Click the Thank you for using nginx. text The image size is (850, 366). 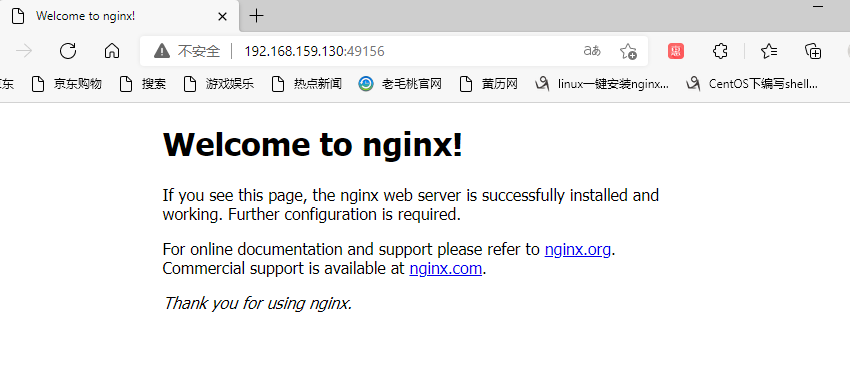[257, 303]
